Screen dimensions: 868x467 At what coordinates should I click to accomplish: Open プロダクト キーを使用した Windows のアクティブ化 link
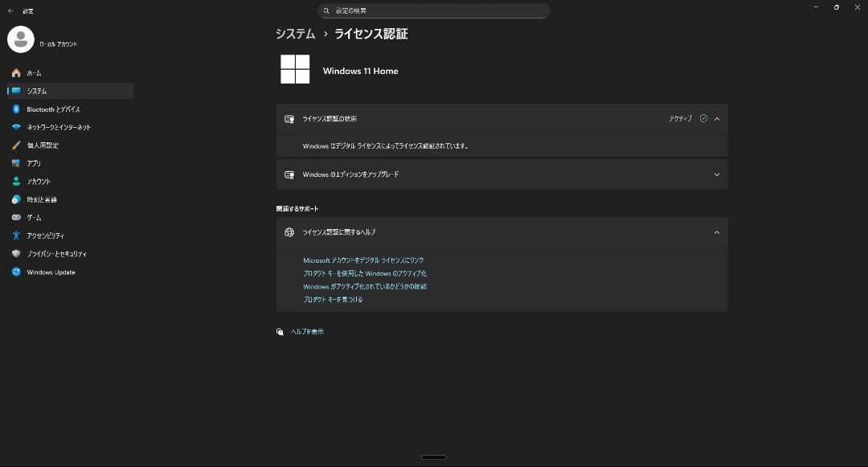coord(365,273)
